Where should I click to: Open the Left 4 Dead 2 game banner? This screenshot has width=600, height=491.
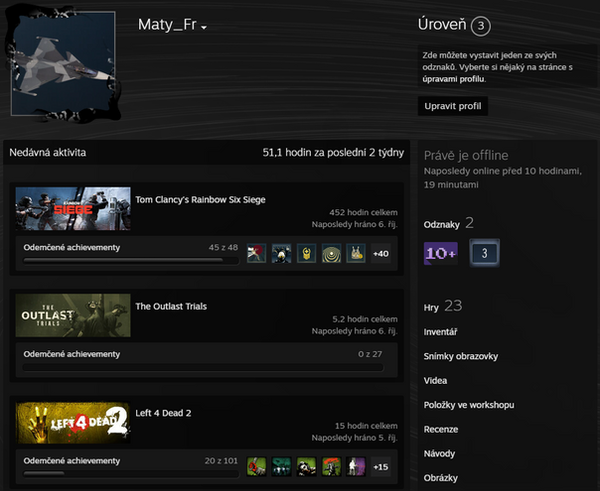tap(73, 422)
